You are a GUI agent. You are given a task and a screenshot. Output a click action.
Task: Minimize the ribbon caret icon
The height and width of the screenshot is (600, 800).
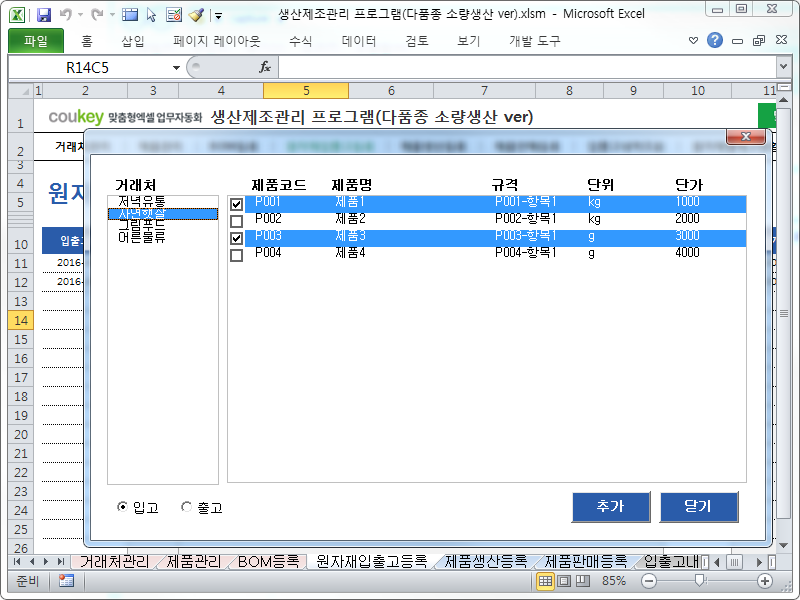693,40
